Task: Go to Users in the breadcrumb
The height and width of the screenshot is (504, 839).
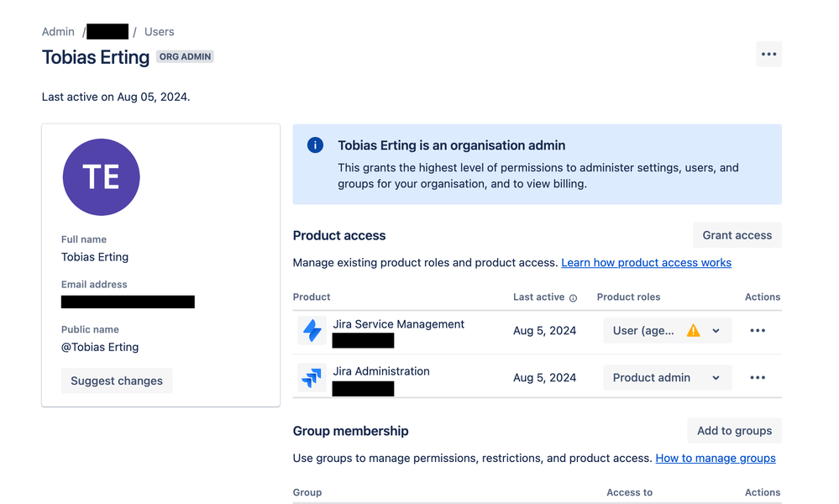Action: pyautogui.click(x=160, y=32)
